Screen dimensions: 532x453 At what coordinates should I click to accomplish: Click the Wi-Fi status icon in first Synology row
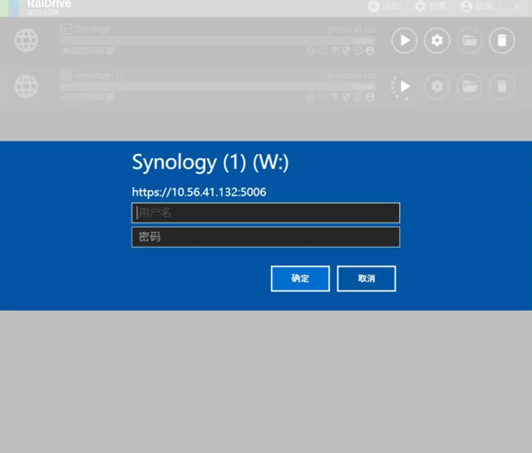335,51
